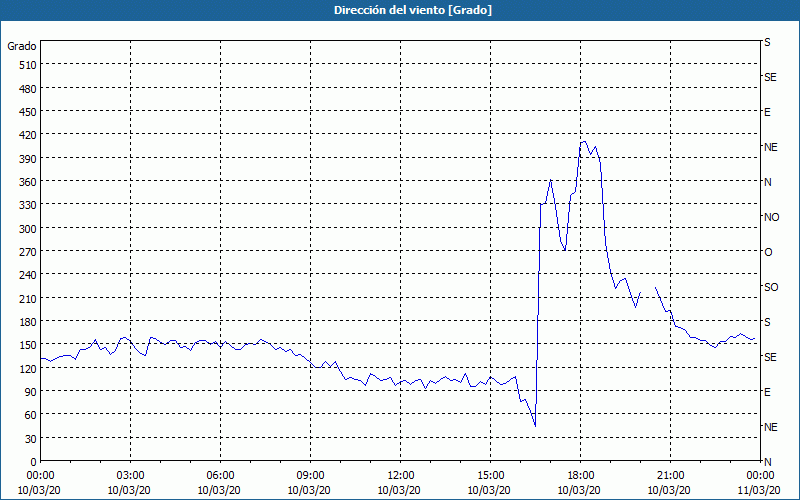Click the 120 tick label

tap(29, 369)
